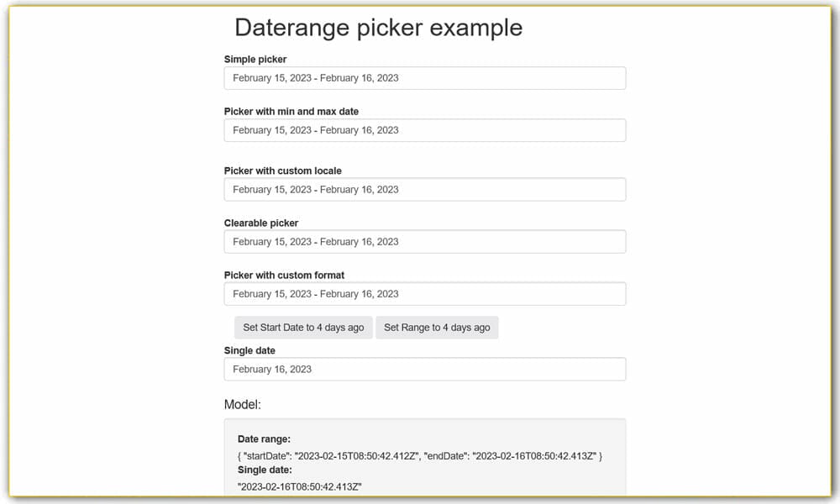Open the Single date input field

(x=424, y=369)
